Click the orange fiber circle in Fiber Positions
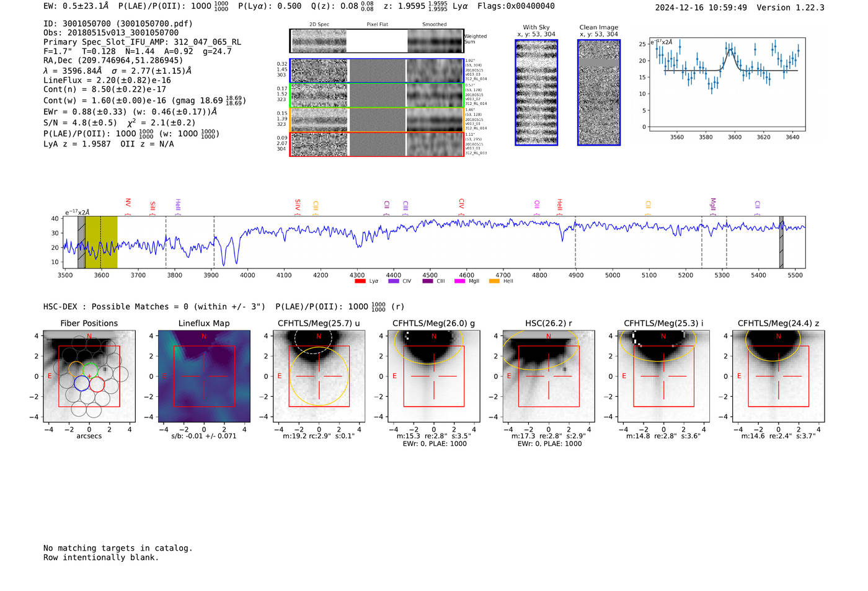 (76, 369)
